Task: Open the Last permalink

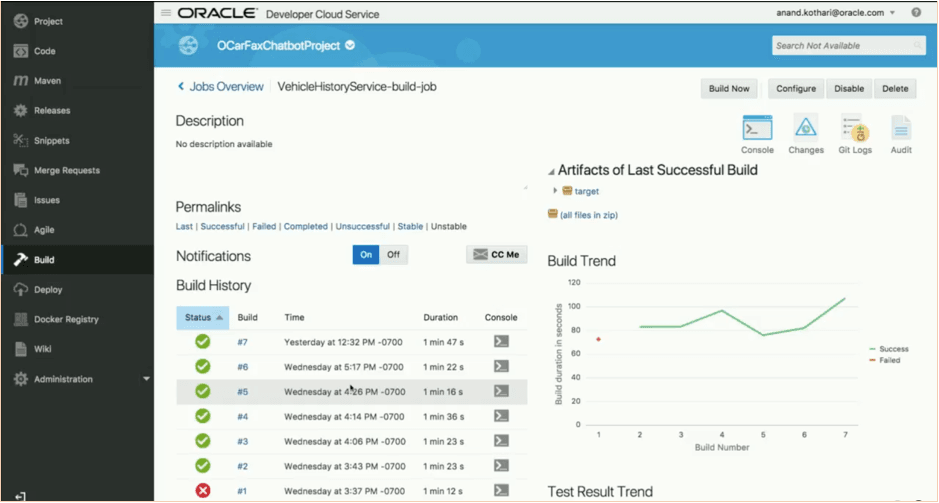Action: pyautogui.click(x=184, y=226)
